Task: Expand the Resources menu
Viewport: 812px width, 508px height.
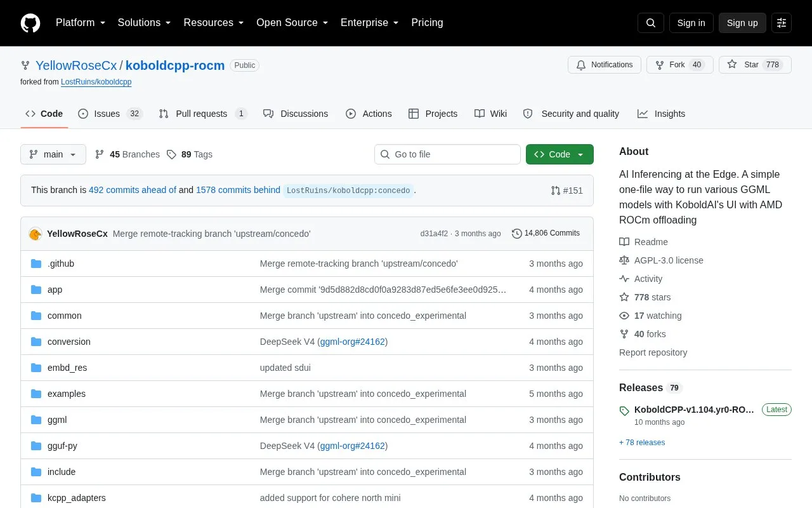Action: (x=214, y=23)
